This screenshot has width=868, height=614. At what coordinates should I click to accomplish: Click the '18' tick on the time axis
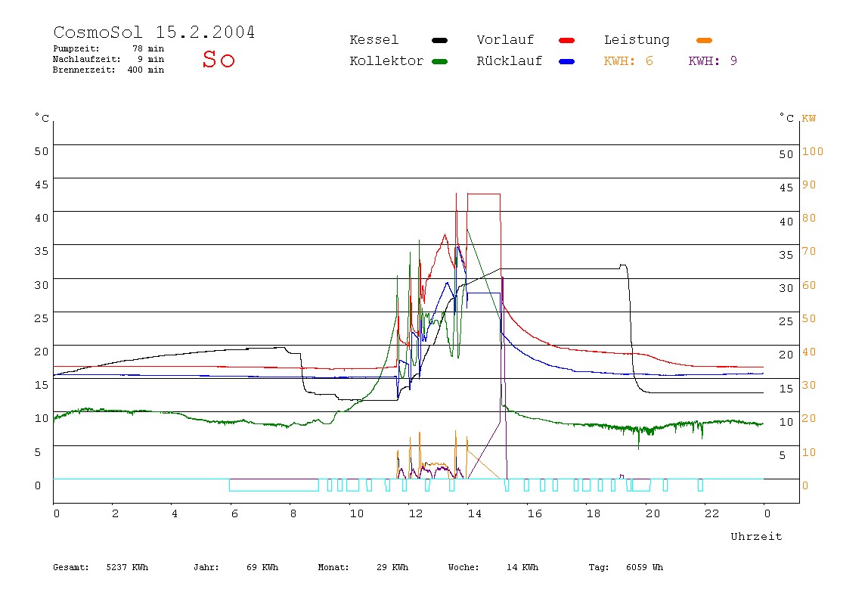coord(594,513)
